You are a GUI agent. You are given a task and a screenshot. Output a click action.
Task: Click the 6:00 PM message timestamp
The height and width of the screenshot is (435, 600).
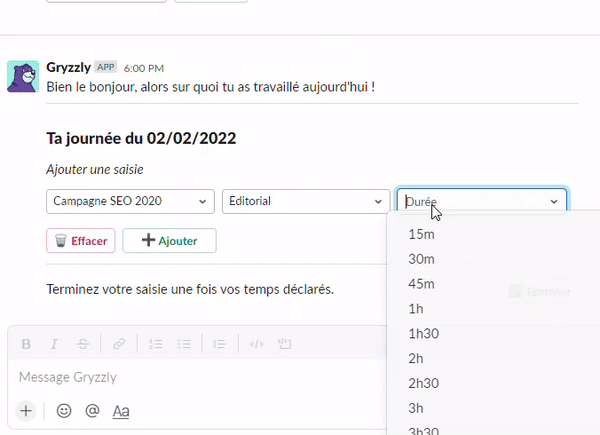[x=144, y=68]
